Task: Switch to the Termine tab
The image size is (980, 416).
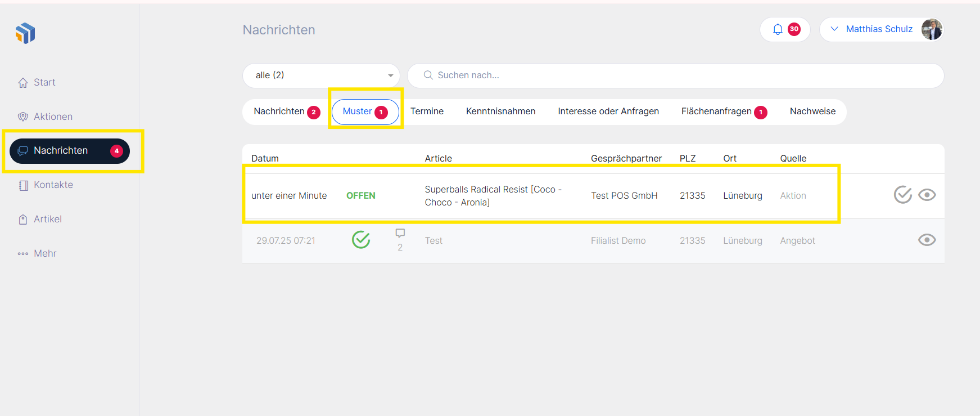Action: click(x=427, y=111)
